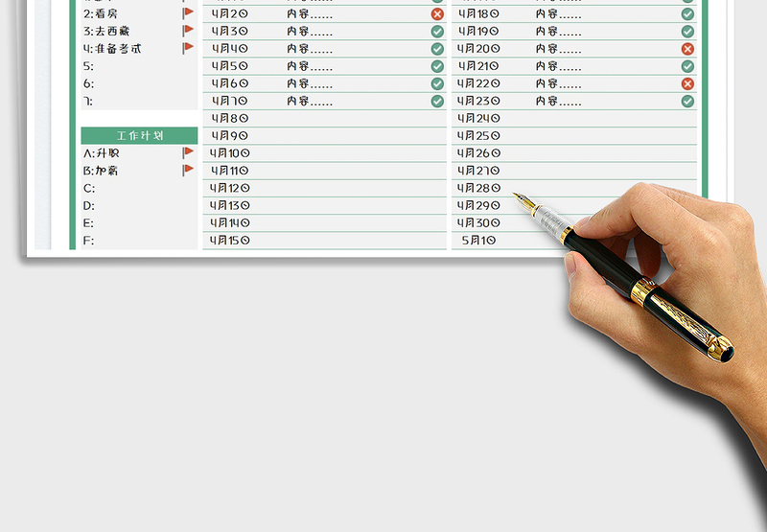Viewport: 767px width, 532px height.
Task: Click the 4月15日 date cell
Action: point(230,240)
